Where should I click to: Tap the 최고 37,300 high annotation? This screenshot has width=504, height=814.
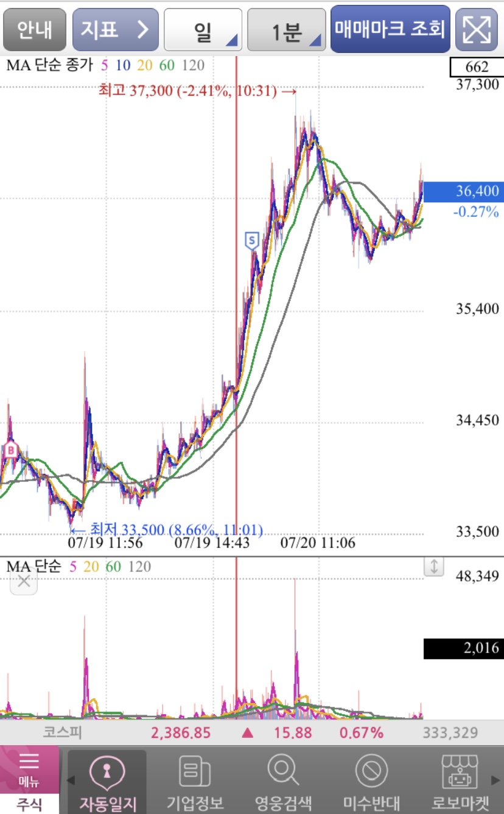(x=197, y=91)
